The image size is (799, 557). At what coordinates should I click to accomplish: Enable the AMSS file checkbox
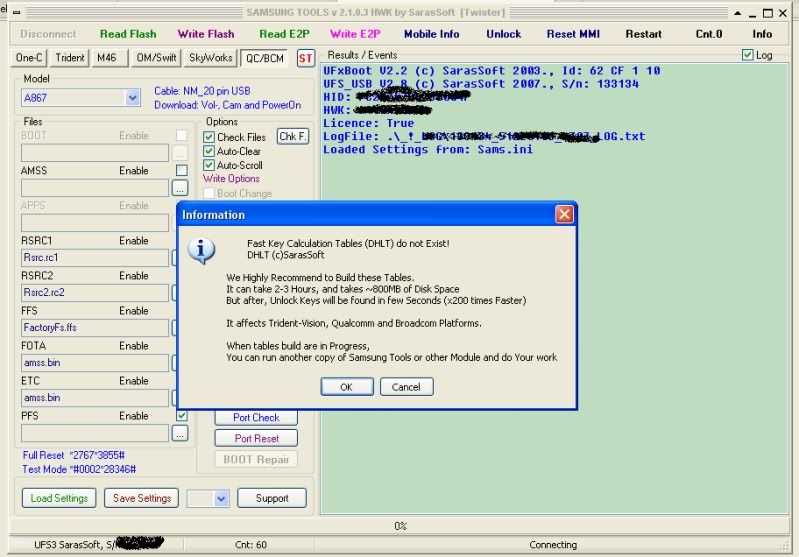point(181,170)
